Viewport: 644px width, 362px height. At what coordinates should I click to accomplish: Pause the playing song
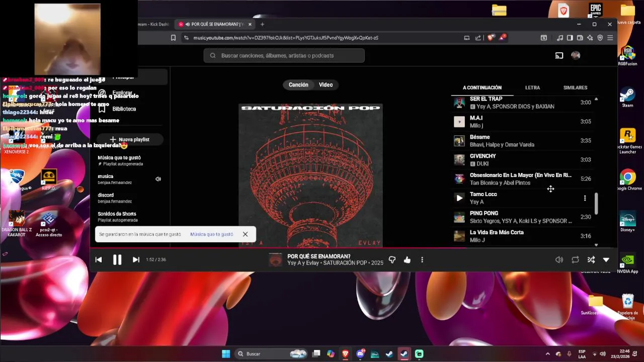pos(117,259)
